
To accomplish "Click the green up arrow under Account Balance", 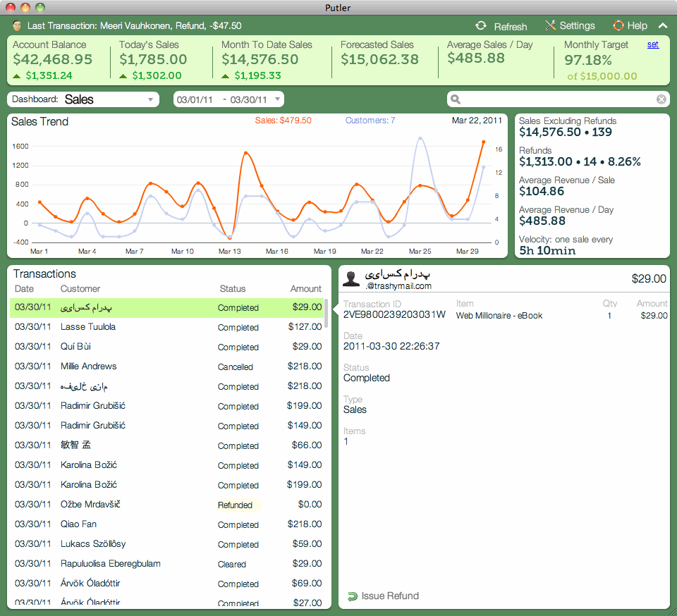I will tap(17, 76).
